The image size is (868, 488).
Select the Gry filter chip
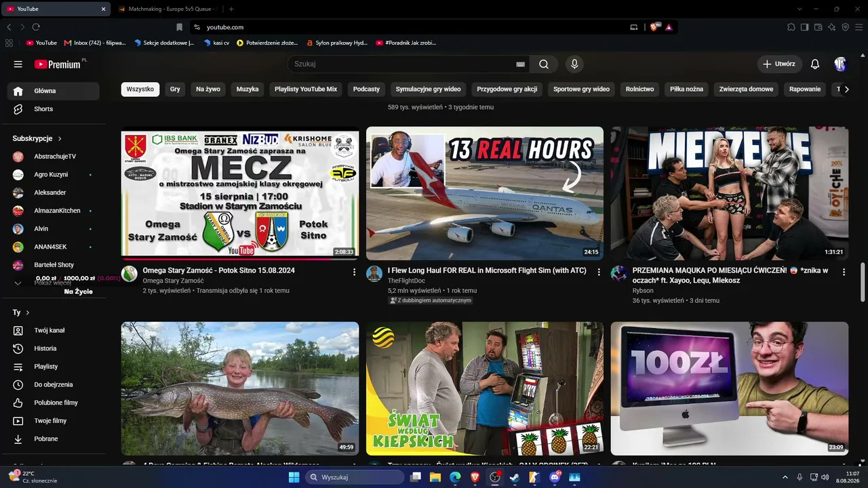[175, 89]
